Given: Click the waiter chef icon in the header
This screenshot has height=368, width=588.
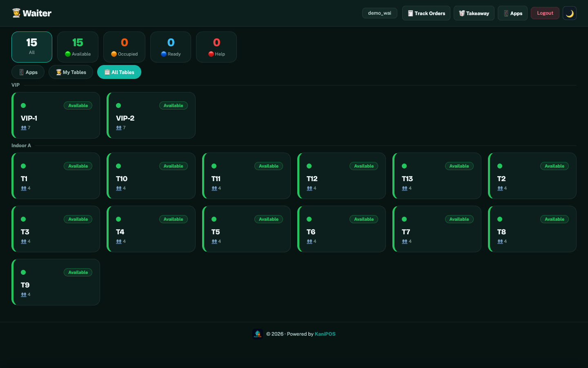Looking at the screenshot, I should pyautogui.click(x=16, y=13).
